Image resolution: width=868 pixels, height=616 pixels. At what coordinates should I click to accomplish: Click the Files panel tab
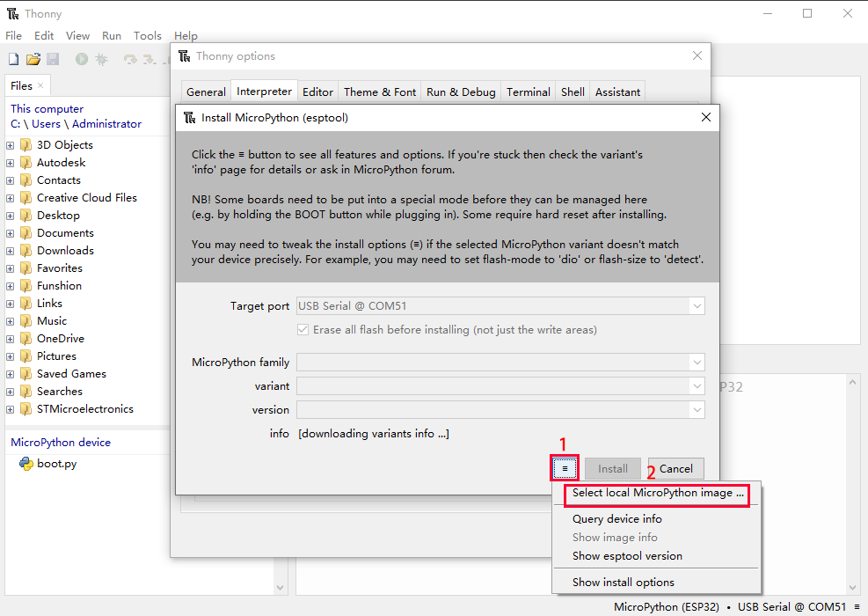click(x=26, y=85)
